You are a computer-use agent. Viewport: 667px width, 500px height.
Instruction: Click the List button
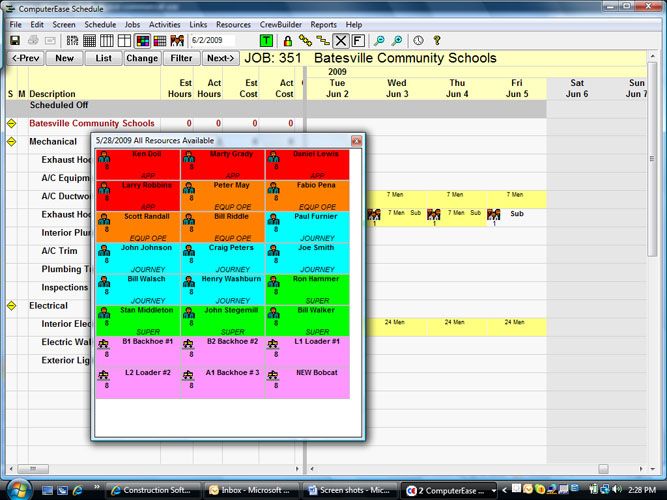103,58
